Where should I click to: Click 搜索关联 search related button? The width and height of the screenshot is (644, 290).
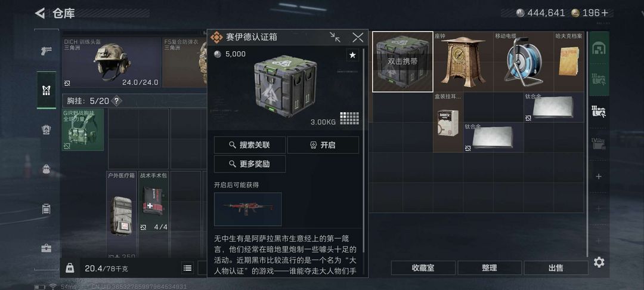coord(250,145)
